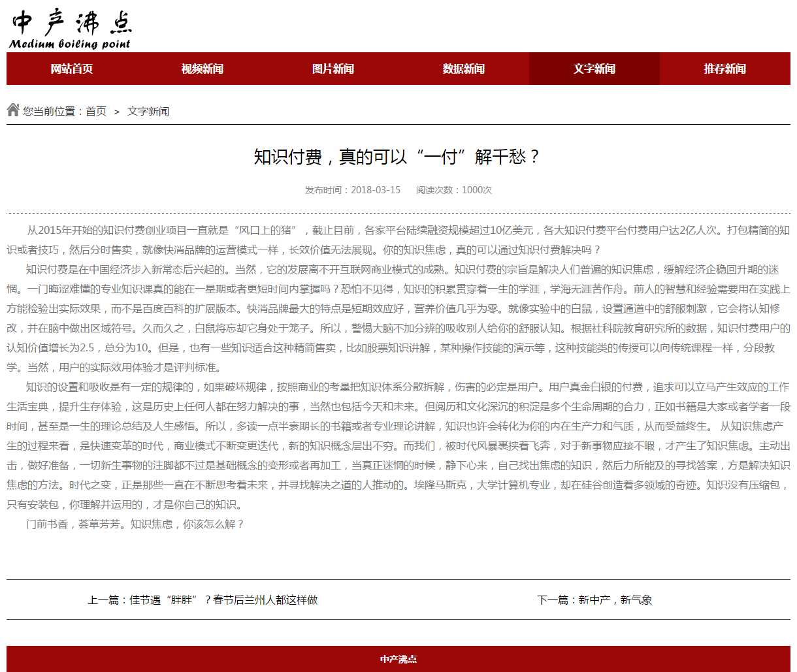This screenshot has width=797, height=672.
Task: Go to the 视频新闻 section
Action: [203, 69]
